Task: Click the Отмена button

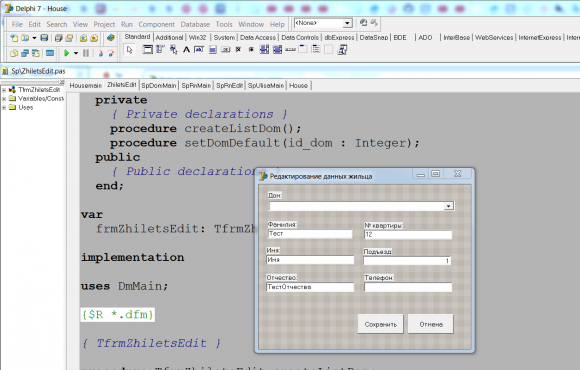Action: coord(431,324)
